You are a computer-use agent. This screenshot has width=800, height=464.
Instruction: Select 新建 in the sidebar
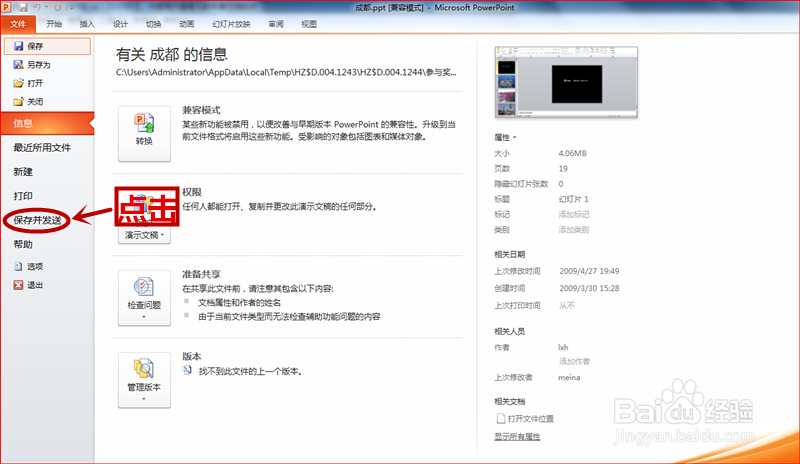(23, 172)
